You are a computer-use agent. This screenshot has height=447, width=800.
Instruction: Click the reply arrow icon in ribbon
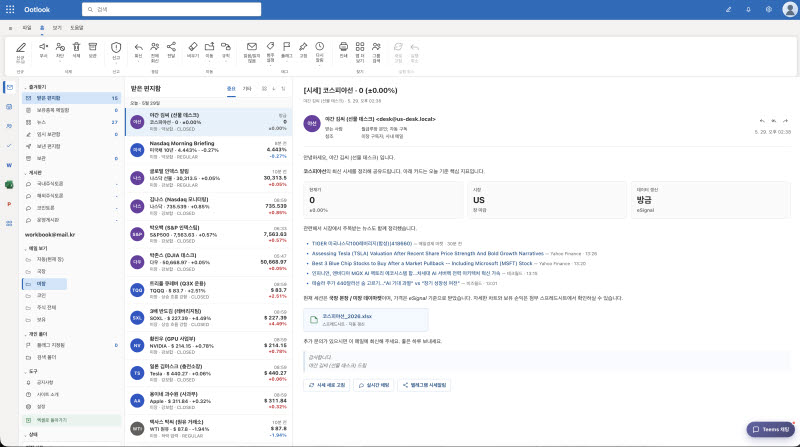138,46
